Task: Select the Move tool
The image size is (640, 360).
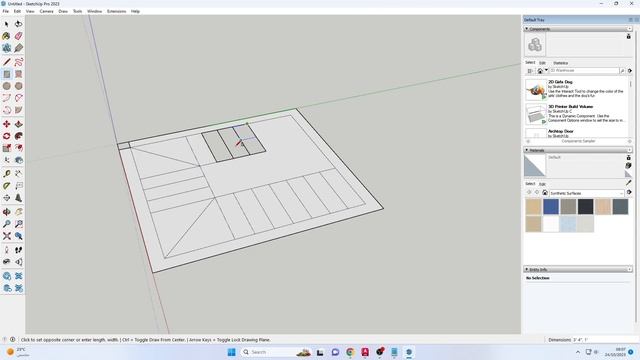Action: 7,124
